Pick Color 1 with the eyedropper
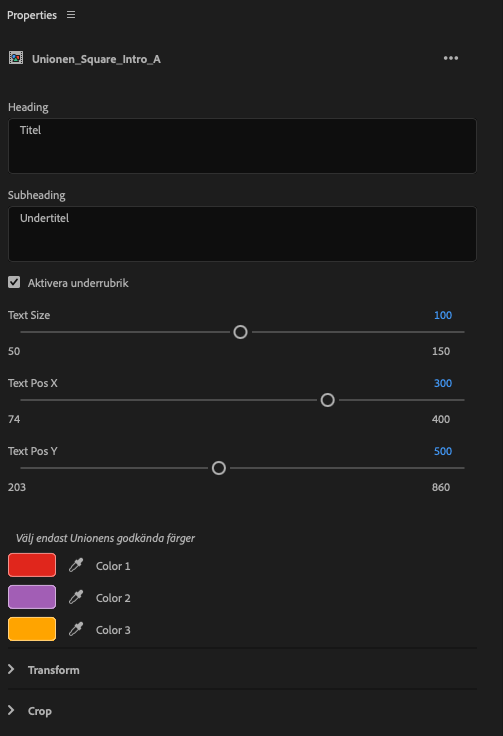Screen dimensions: 503x736 pyautogui.click(x=76, y=565)
